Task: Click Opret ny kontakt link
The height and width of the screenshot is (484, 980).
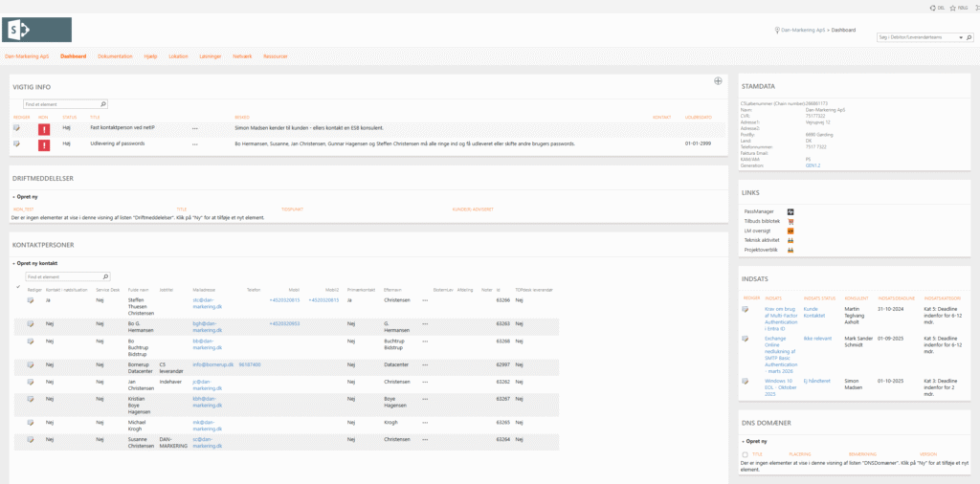Action: tap(37, 262)
